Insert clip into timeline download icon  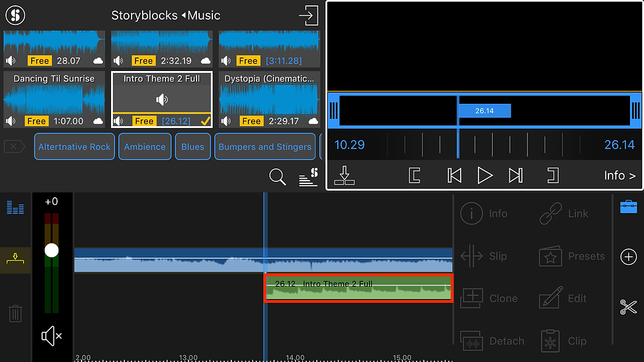344,175
